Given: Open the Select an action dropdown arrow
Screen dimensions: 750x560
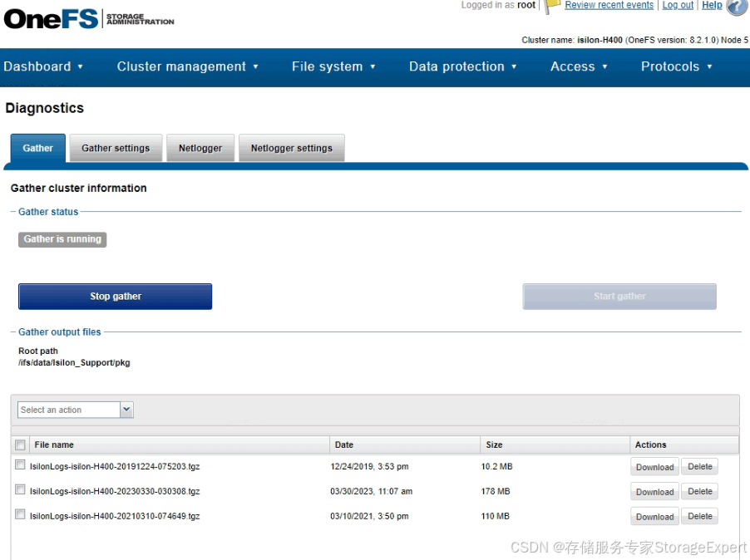Looking at the screenshot, I should click(126, 410).
